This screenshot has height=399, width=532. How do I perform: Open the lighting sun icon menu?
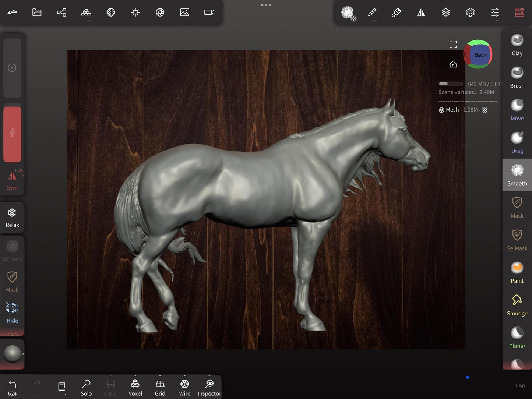(135, 13)
